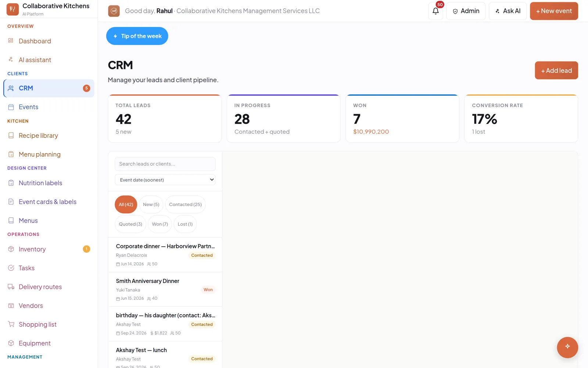Open Events in the sidebar
This screenshot has height=368, width=588.
49,107
